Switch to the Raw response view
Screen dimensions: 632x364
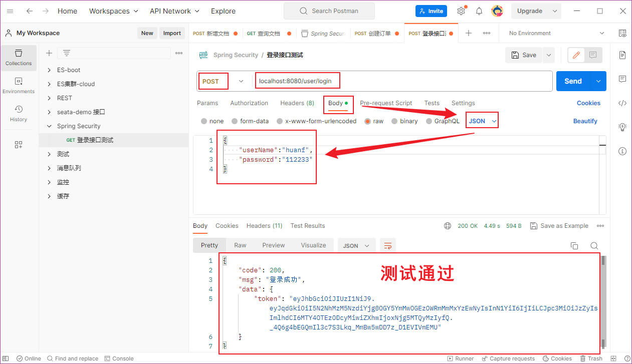[x=240, y=245]
